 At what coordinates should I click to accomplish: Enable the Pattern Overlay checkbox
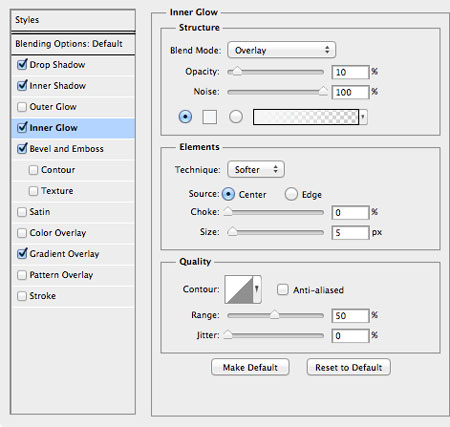[22, 275]
